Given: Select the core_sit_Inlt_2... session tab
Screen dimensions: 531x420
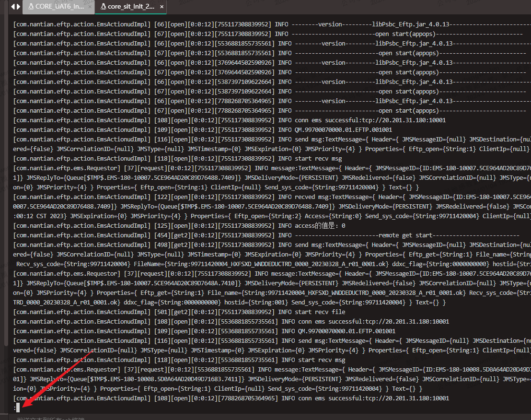Looking at the screenshot, I should point(130,7).
